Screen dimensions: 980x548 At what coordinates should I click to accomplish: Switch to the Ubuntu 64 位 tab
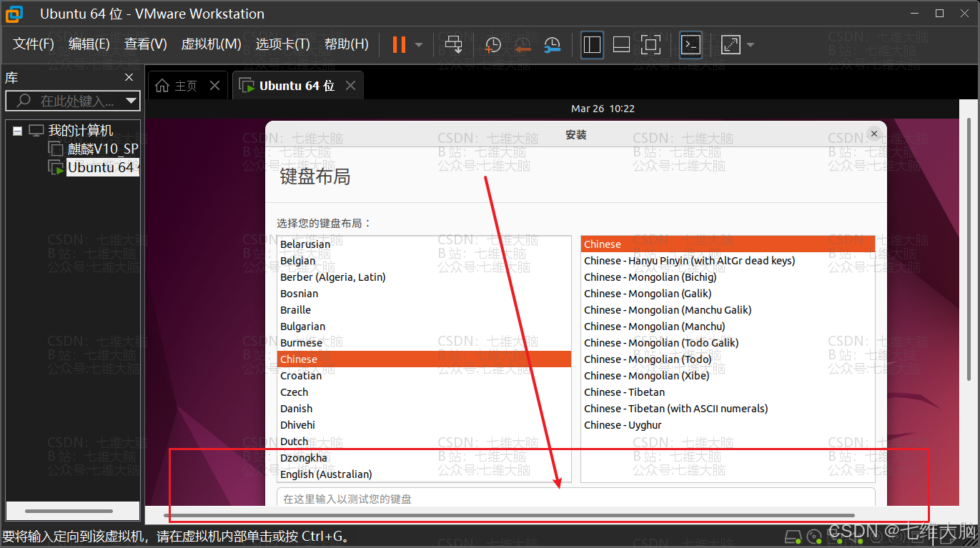click(297, 86)
